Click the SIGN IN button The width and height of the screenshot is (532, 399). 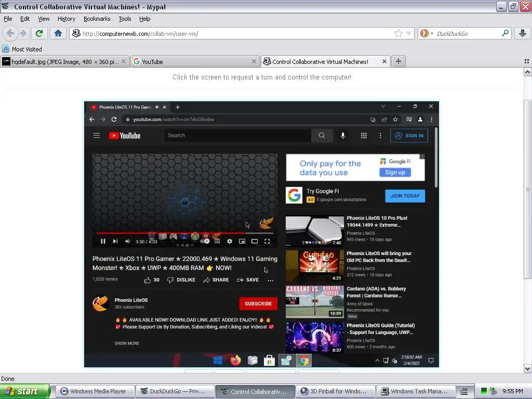point(409,136)
